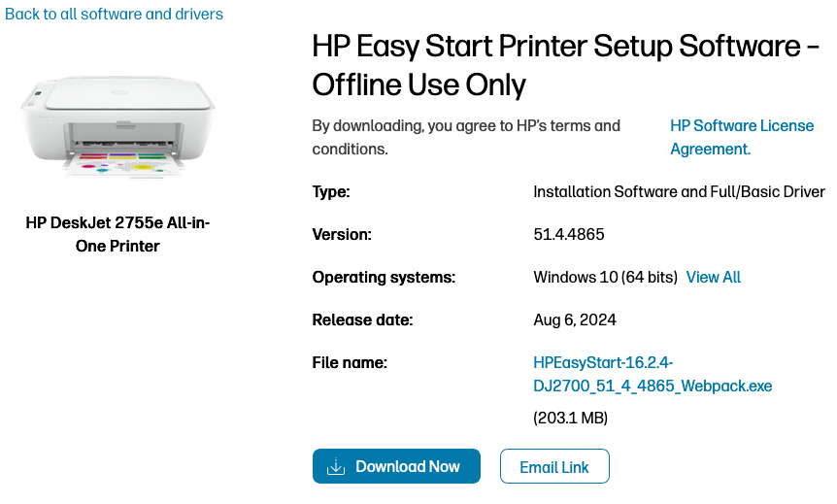The width and height of the screenshot is (837, 504).
Task: Click the File name label
Action: click(350, 363)
